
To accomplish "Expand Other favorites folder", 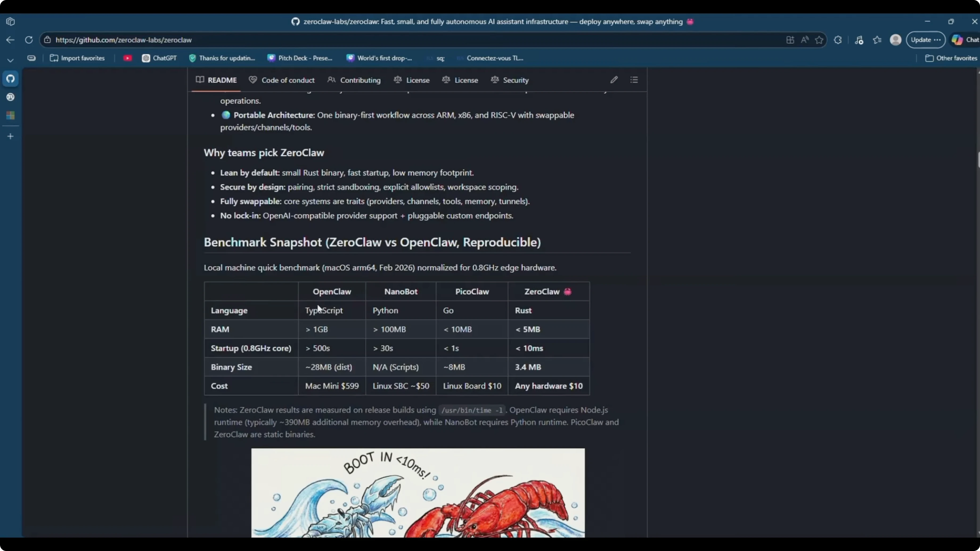I will coord(951,58).
